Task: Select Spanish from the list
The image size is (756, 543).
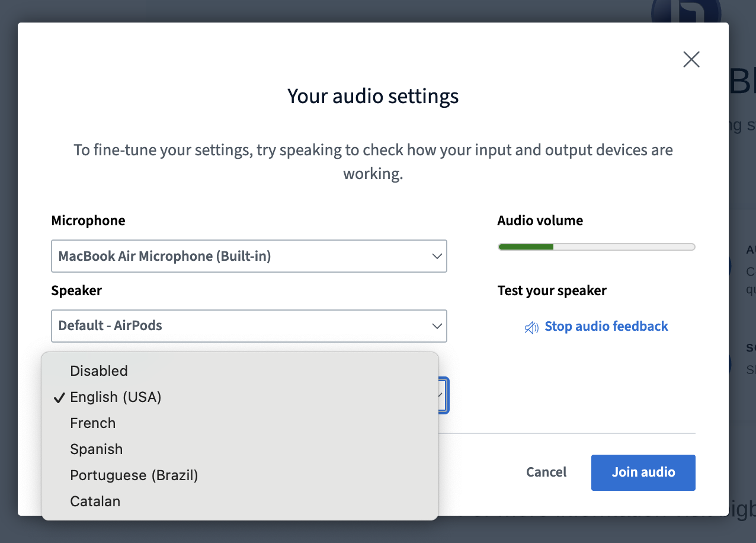Action: coord(240,449)
